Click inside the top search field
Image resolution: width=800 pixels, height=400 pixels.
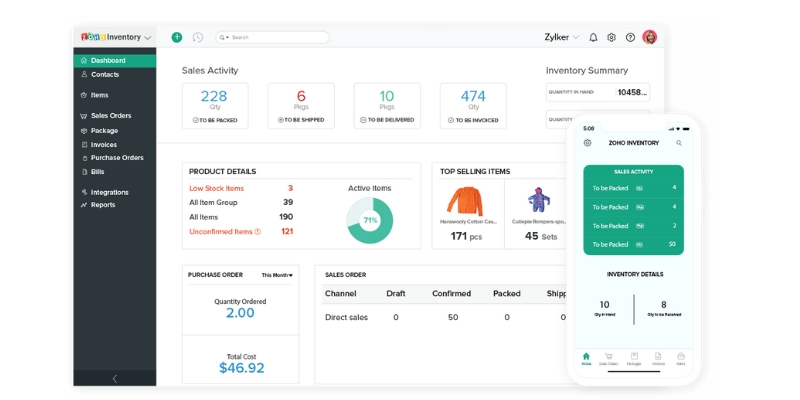click(275, 37)
